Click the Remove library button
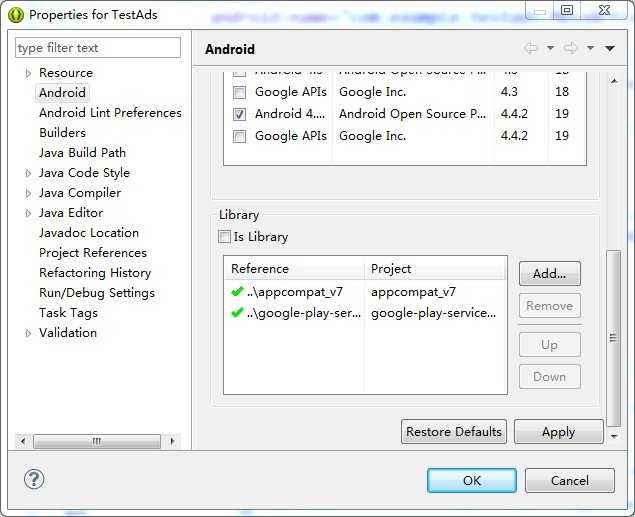Screen dimensions: 635x517 click(550, 306)
